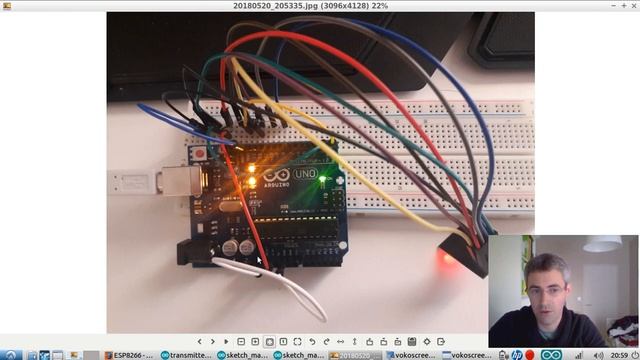640x360 pixels.
Task: Save the current image
Action: pos(384,342)
